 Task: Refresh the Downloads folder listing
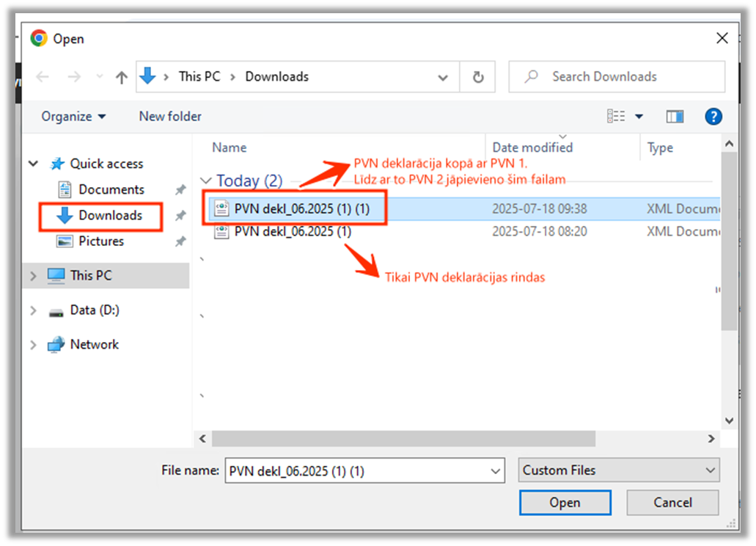click(x=478, y=77)
